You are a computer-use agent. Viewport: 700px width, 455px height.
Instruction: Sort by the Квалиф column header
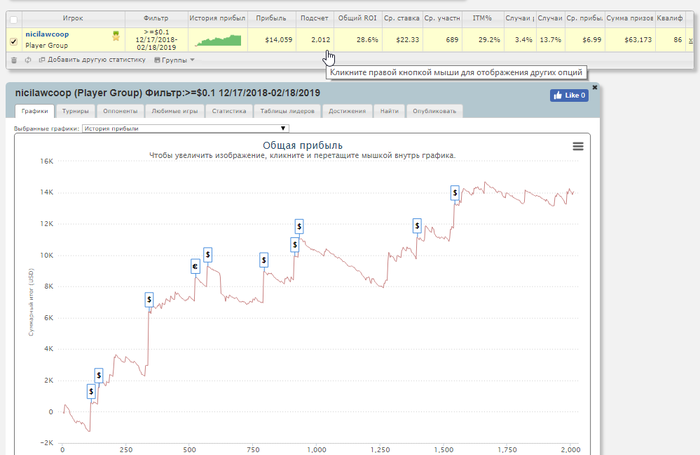(670, 18)
